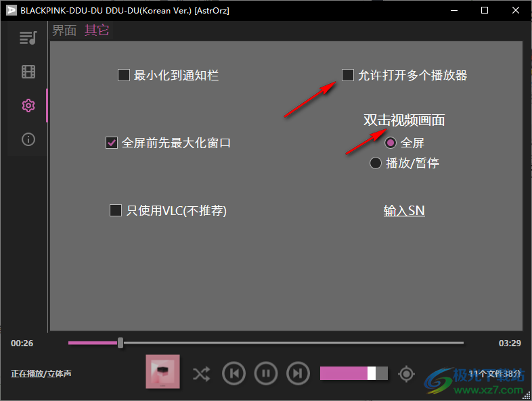This screenshot has height=401, width=532.
Task: Maximize the player window
Action: pyautogui.click(x=485, y=10)
